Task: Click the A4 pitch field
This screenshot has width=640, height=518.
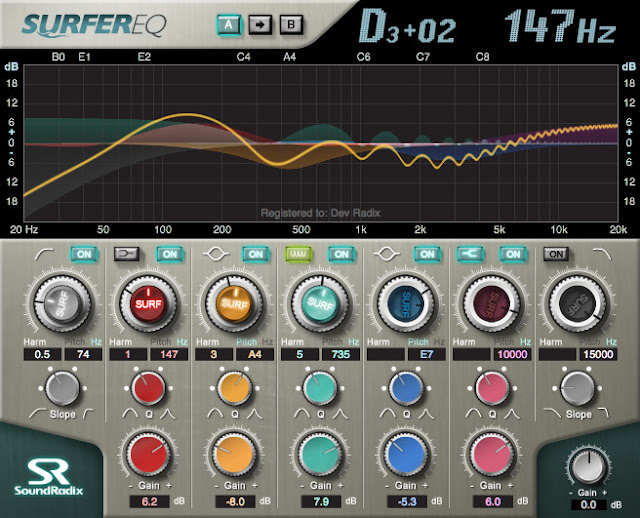Action: 255,354
